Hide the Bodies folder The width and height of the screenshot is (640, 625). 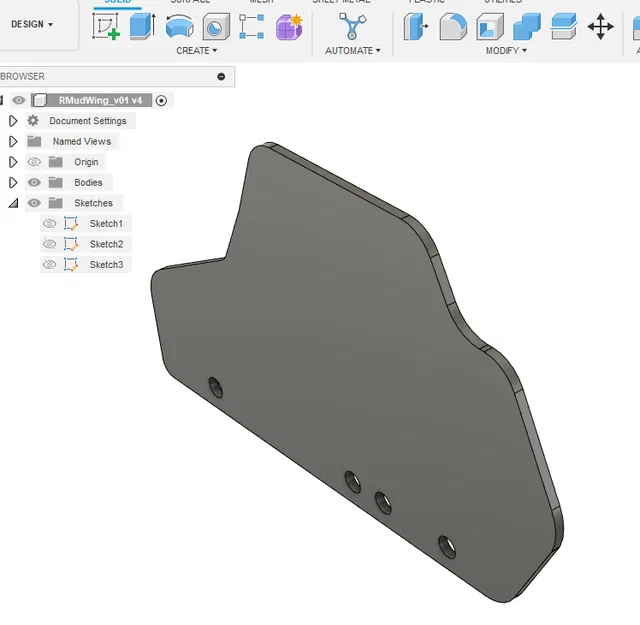pyautogui.click(x=34, y=182)
